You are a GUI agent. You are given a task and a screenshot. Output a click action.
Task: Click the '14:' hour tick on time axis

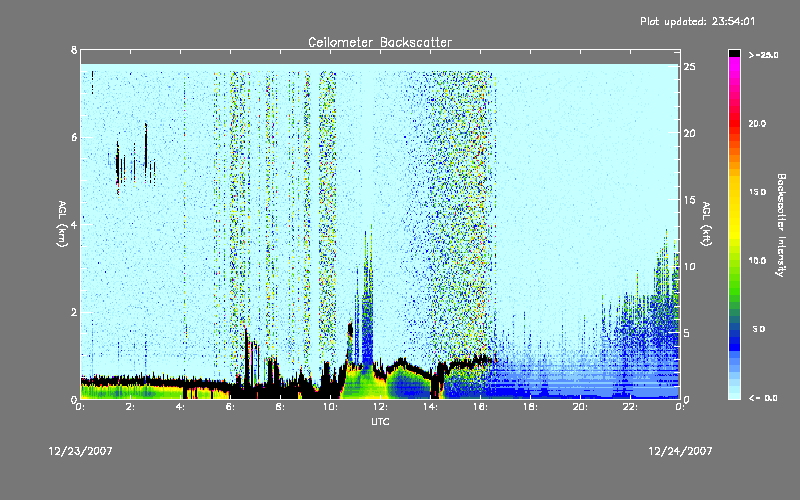pos(431,407)
